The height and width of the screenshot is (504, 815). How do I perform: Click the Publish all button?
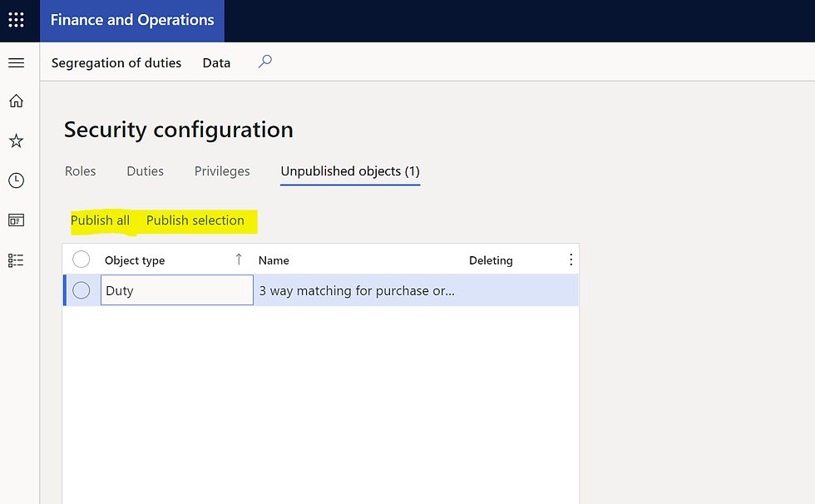coord(101,220)
